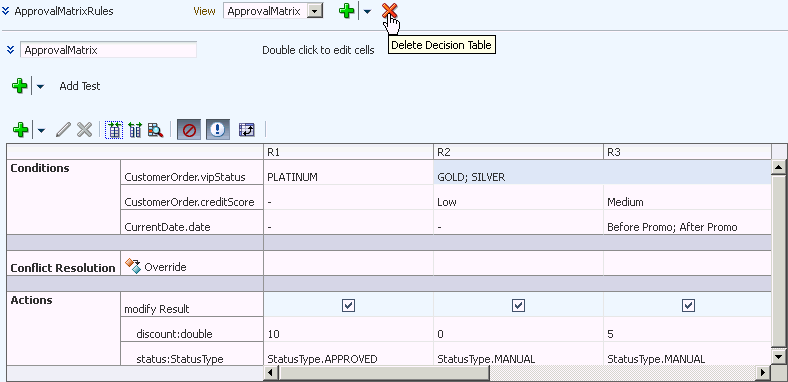The image size is (788, 382).
Task: Click the green add plus in table toolbar
Action: tap(20, 131)
